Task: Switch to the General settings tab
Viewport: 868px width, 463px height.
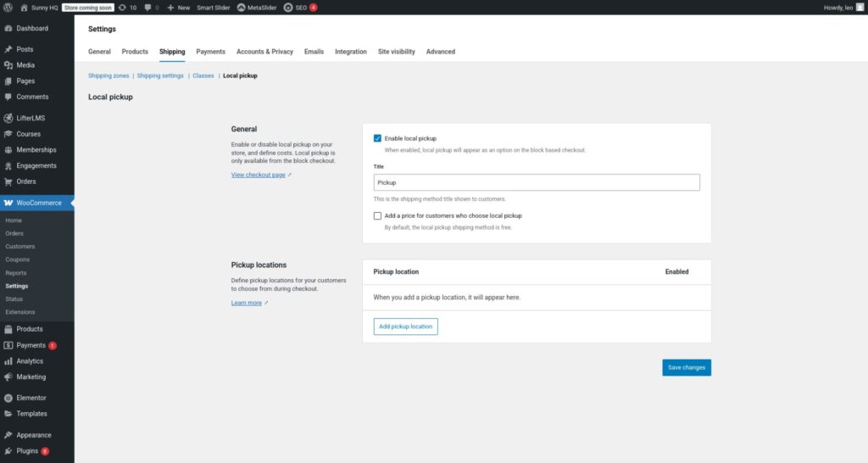Action: [100, 52]
